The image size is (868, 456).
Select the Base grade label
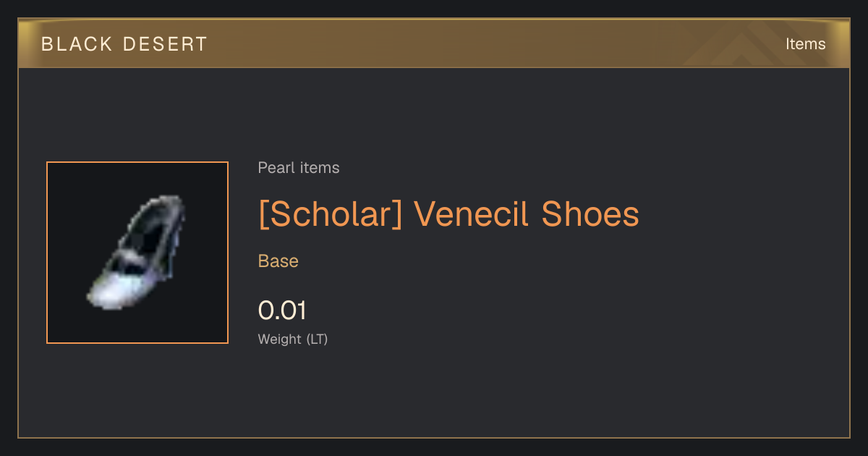pyautogui.click(x=278, y=261)
